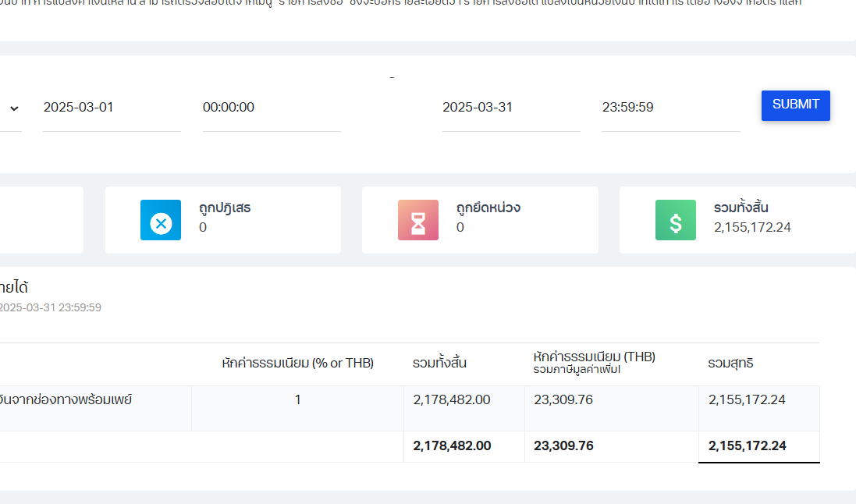This screenshot has width=856, height=504.
Task: Click the pink hourglass held icon
Action: (418, 220)
